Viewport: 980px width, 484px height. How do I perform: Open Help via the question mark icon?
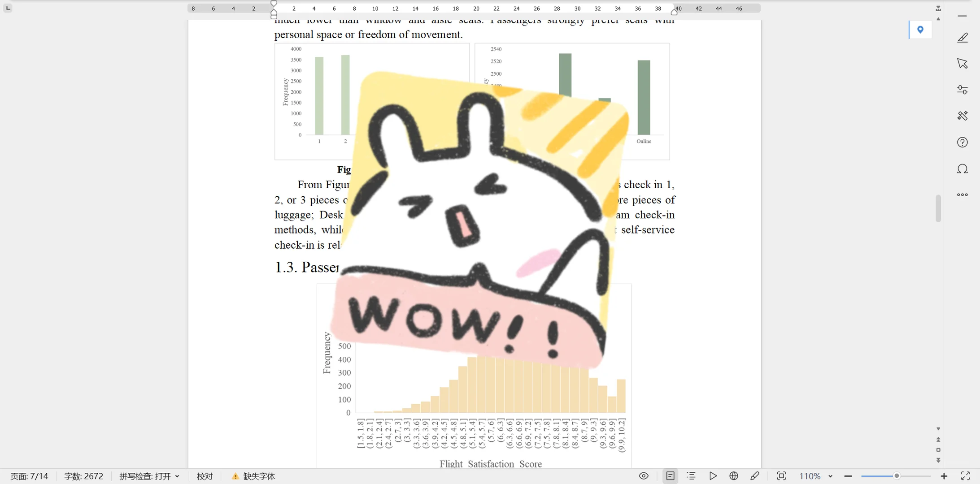(x=963, y=142)
